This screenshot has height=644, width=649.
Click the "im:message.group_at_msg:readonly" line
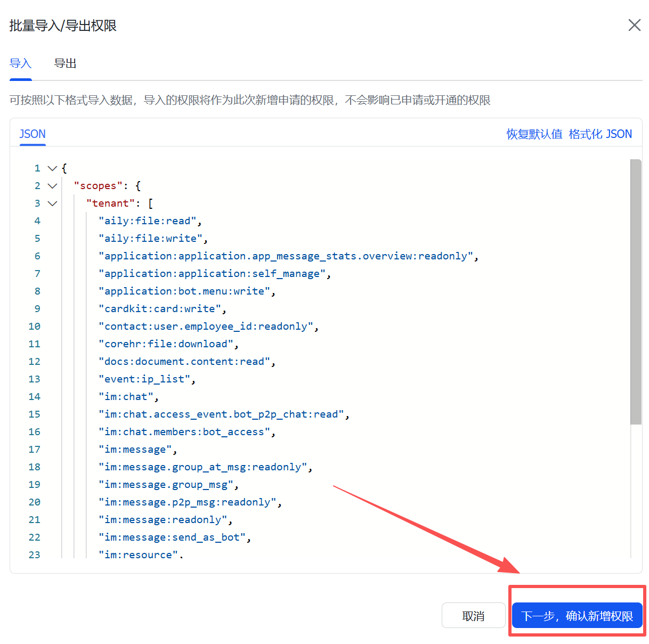[205, 467]
